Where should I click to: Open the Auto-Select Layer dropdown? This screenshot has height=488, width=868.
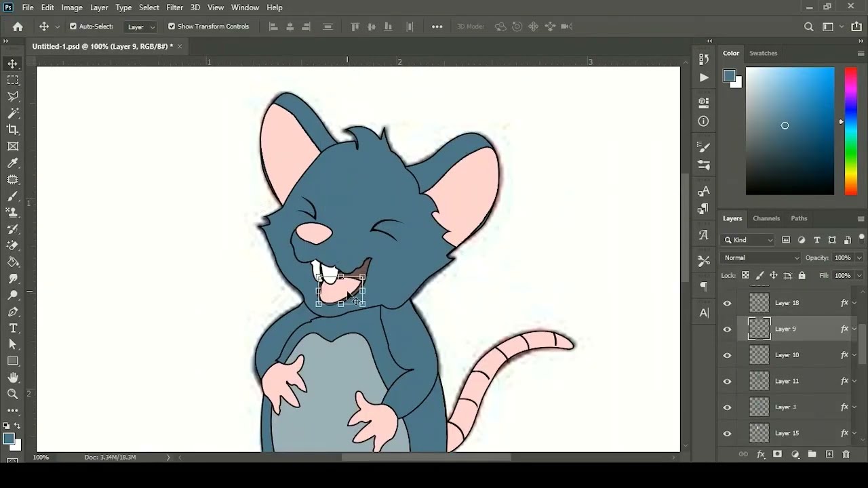141,26
